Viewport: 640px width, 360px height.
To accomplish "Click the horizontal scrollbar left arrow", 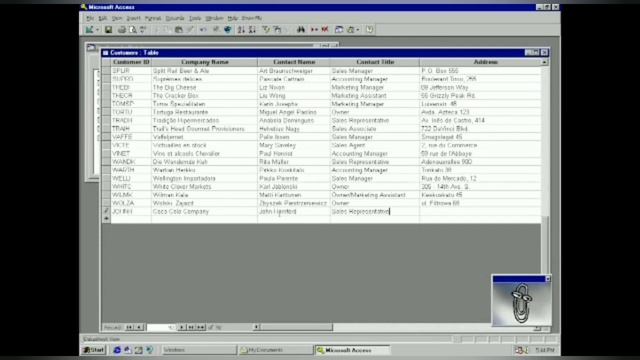I will (256, 327).
